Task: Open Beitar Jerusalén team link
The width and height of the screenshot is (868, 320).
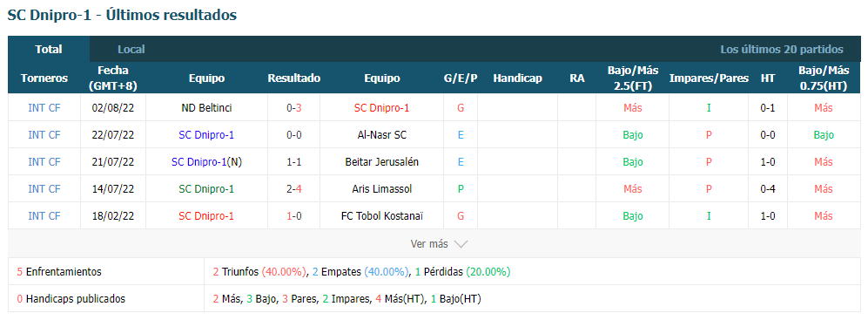Action: click(x=382, y=162)
